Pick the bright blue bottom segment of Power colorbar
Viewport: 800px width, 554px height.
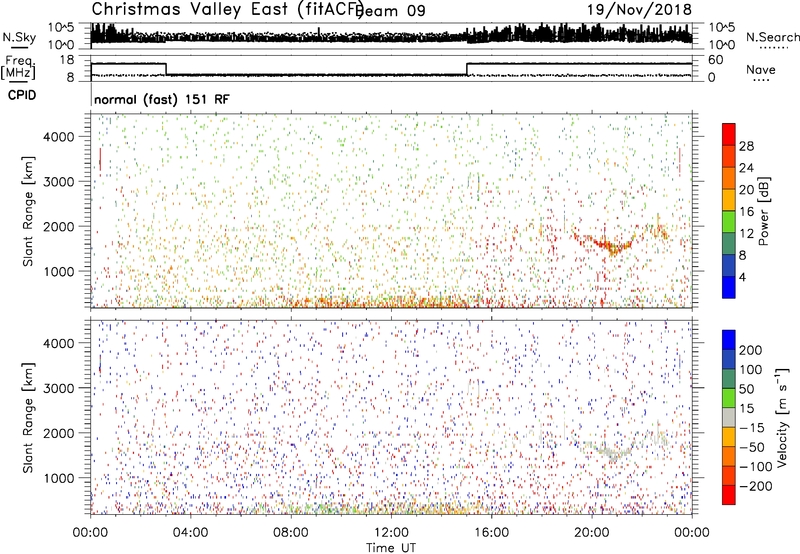coord(729,287)
